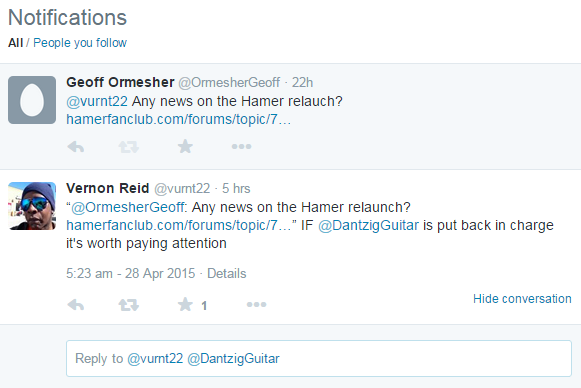Click Vernon Reid's profile photo
Image resolution: width=581 pixels, height=388 pixels.
pyautogui.click(x=32, y=206)
